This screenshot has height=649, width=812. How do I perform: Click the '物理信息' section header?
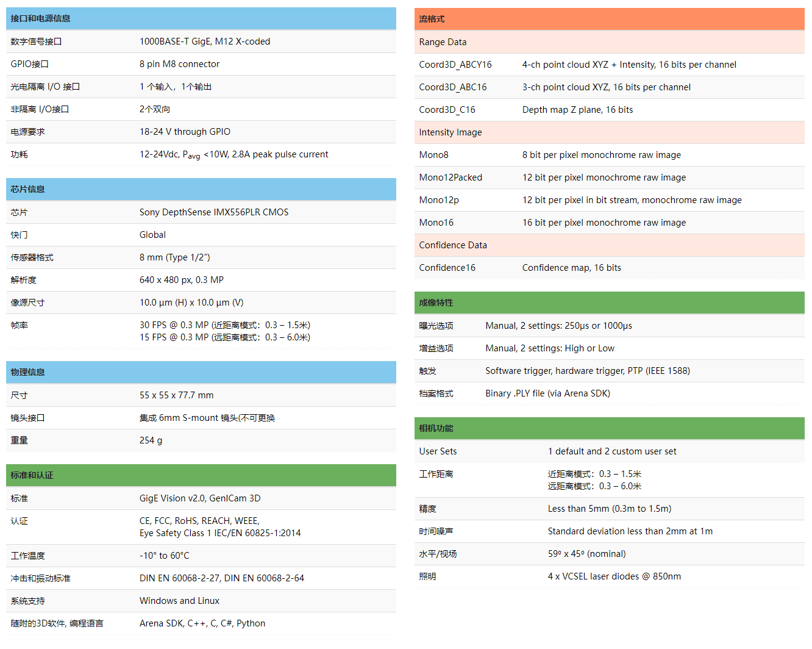pyautogui.click(x=201, y=372)
